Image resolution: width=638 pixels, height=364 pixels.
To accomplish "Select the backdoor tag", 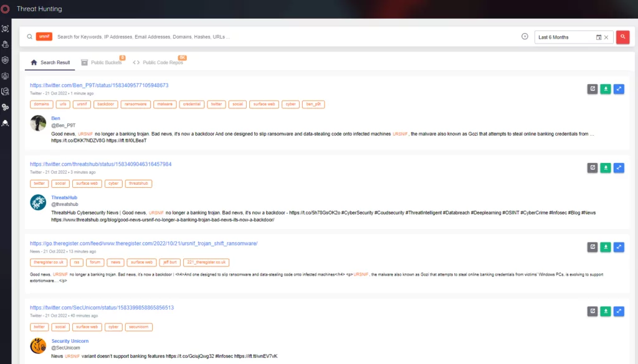I will [106, 105].
